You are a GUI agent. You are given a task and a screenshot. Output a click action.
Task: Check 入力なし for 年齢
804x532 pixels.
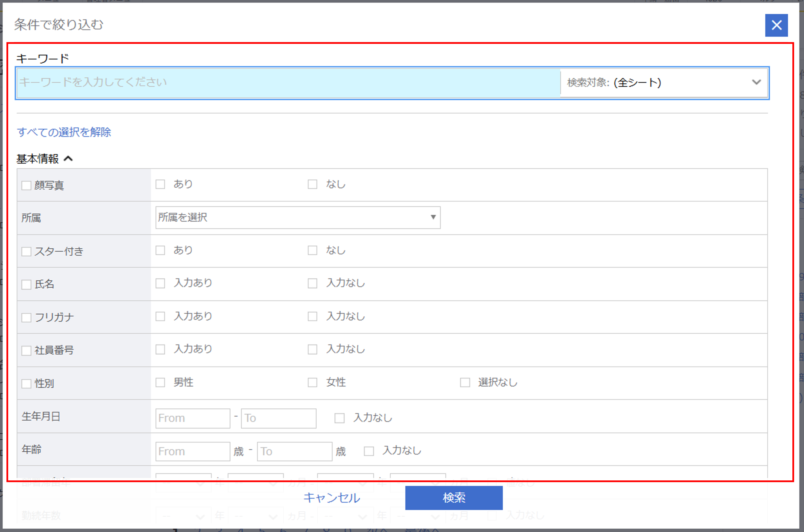tap(368, 451)
